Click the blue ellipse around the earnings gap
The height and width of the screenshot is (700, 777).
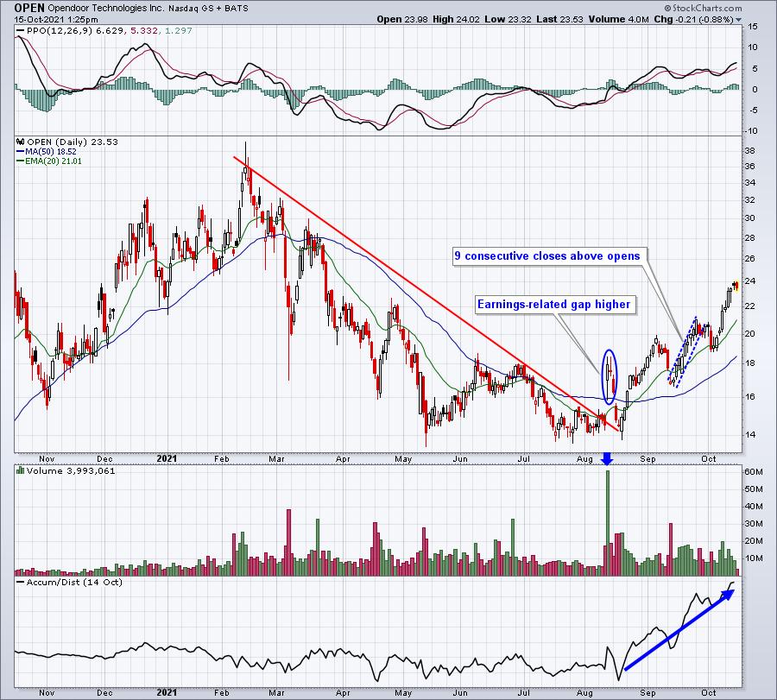610,376
